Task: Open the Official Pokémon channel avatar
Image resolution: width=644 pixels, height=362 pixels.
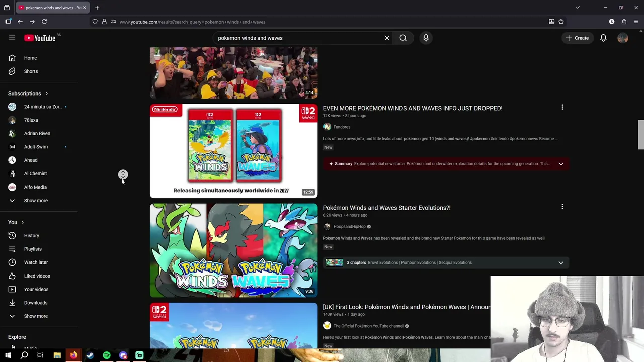Action: (x=327, y=326)
